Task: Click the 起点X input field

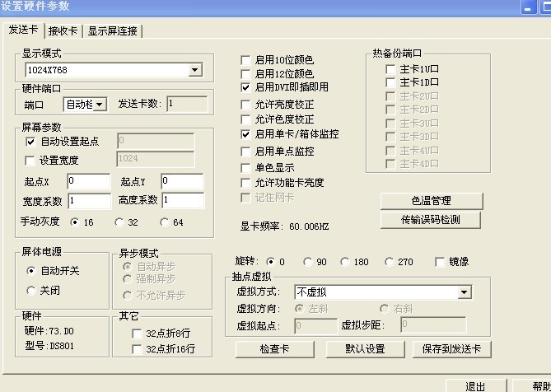Action: tap(88, 181)
